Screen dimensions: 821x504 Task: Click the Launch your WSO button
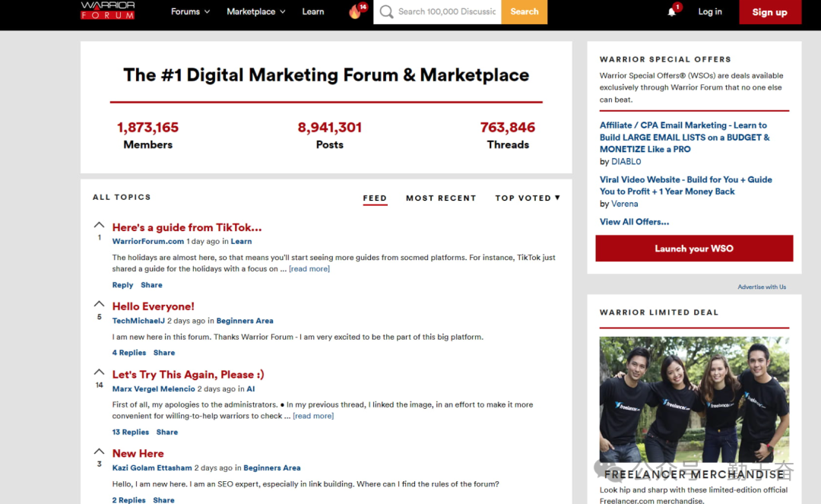pos(694,249)
